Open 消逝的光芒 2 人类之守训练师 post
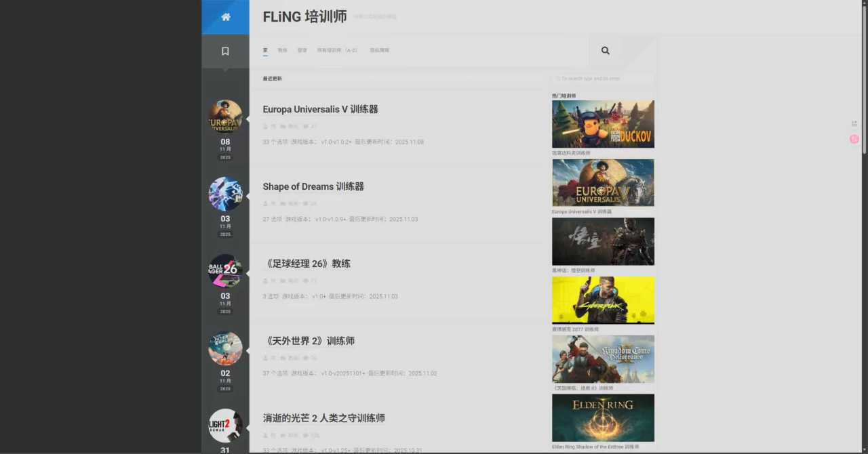 pyautogui.click(x=323, y=418)
